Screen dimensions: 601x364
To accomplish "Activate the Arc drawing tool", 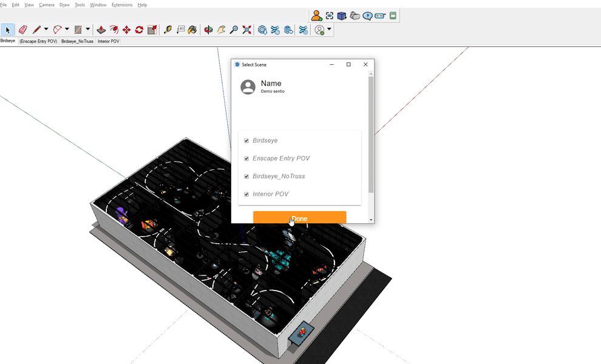I will [58, 30].
